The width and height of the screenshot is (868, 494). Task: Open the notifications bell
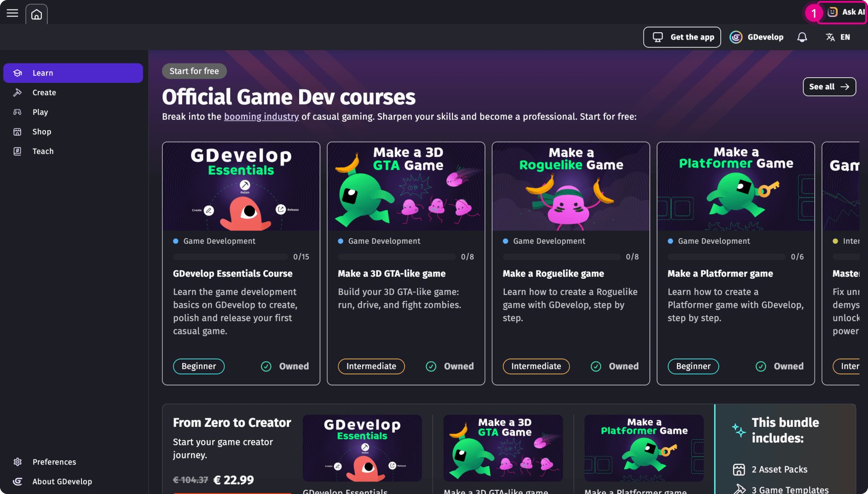802,37
